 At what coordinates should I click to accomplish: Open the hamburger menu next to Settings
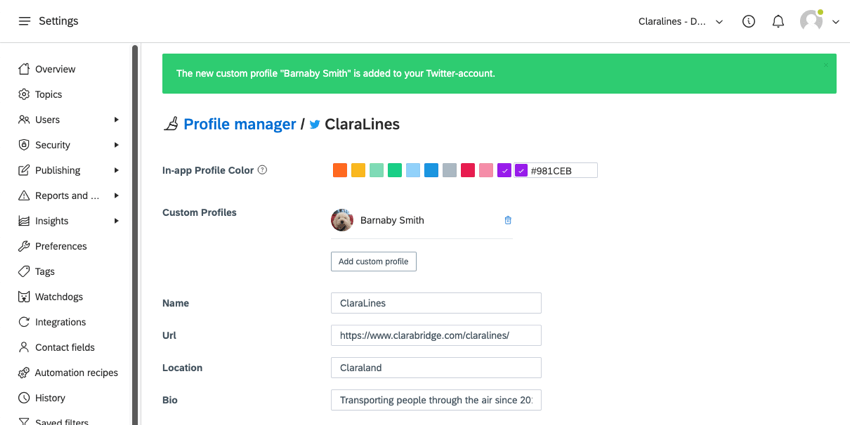tap(24, 21)
